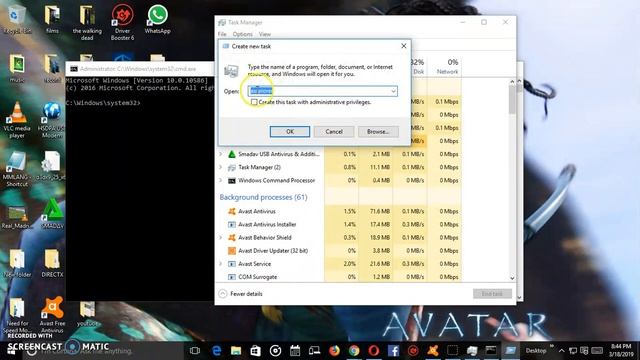Launch Driver Booster 6 shortcut
The image size is (640, 360).
[122, 22]
